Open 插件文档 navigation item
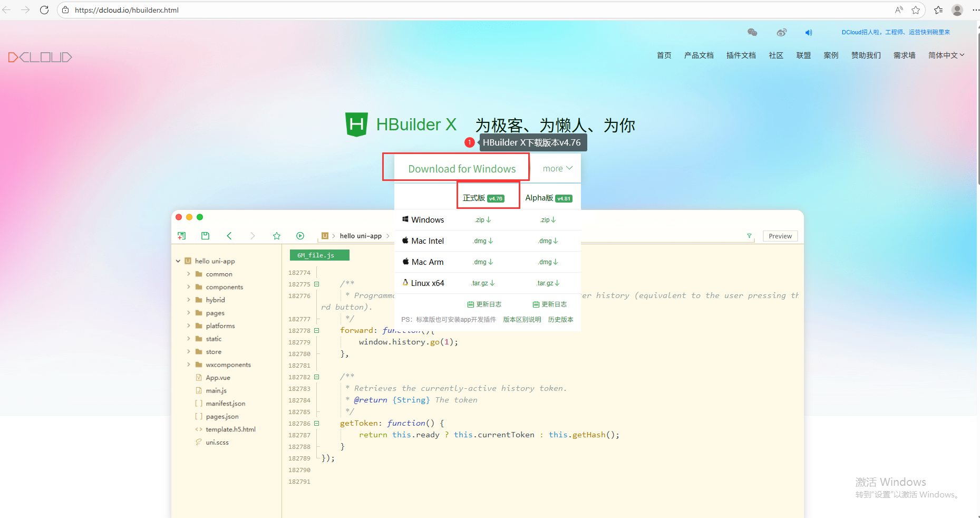This screenshot has height=518, width=980. click(741, 55)
